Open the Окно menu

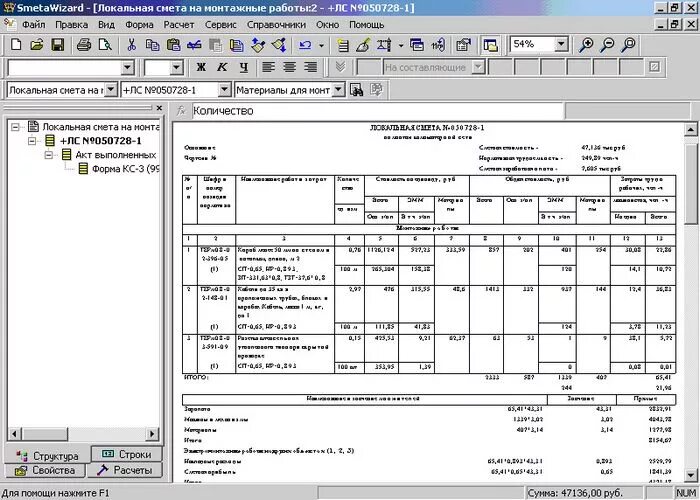coord(328,25)
